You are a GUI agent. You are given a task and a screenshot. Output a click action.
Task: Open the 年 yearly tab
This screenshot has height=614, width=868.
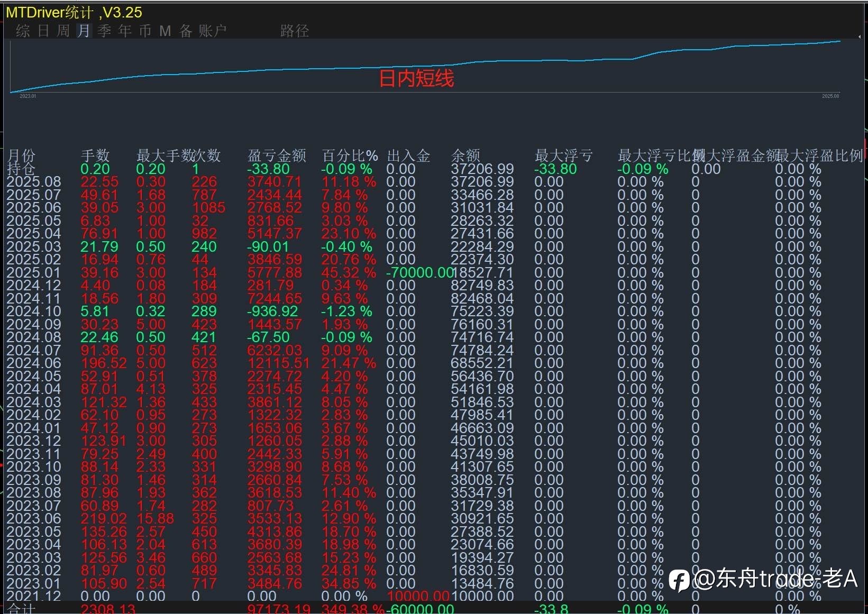click(125, 31)
